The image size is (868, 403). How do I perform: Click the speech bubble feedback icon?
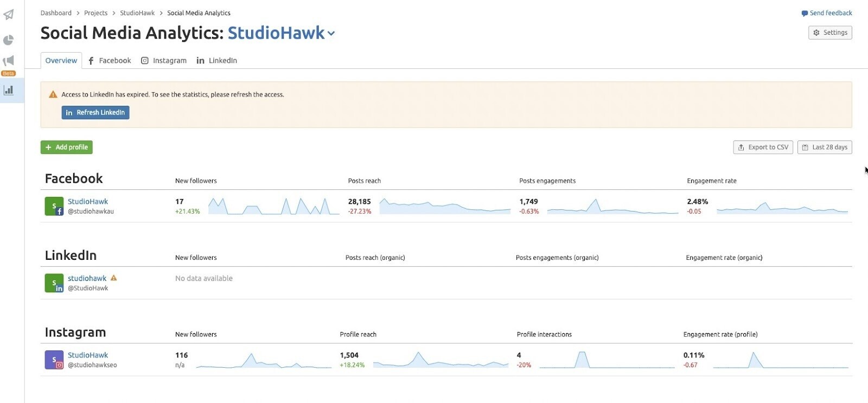coord(805,14)
